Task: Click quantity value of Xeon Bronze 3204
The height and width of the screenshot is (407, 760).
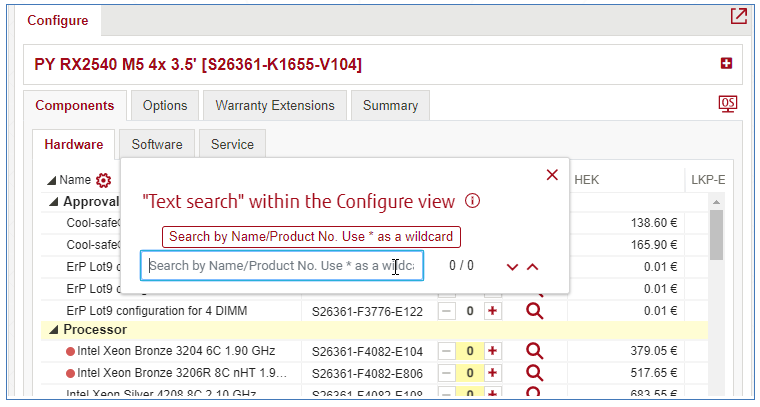Action: [x=470, y=351]
